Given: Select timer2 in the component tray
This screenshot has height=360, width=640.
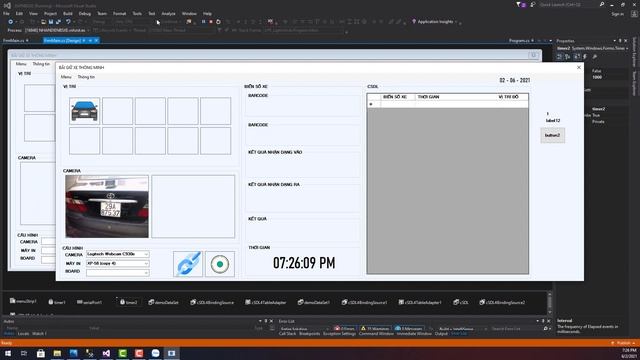Looking at the screenshot, I should pos(128,302).
